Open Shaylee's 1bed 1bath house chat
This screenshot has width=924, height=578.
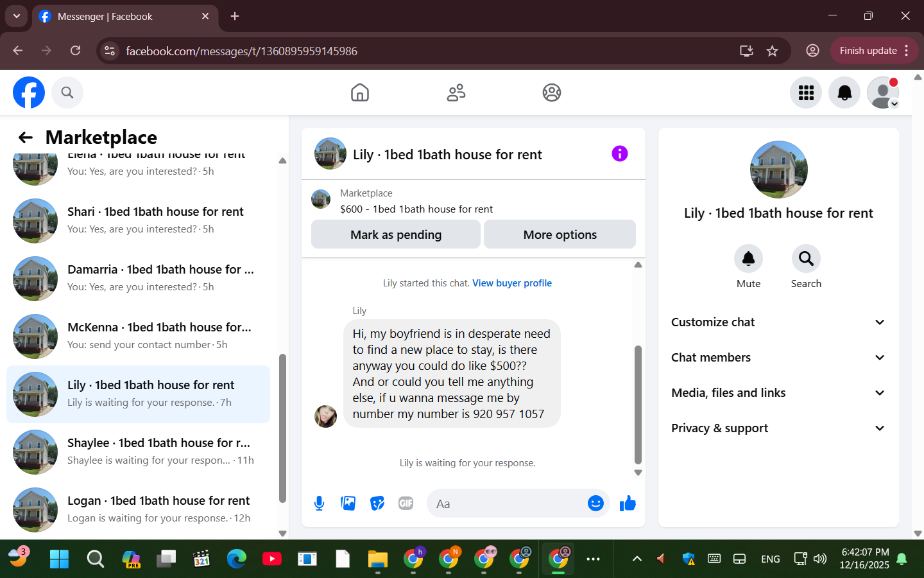138,452
